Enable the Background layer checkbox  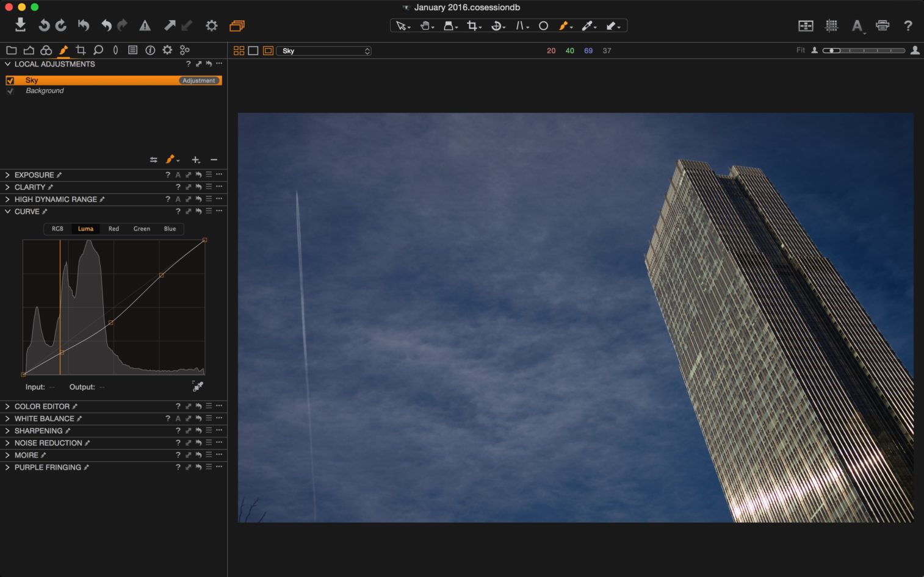click(10, 90)
